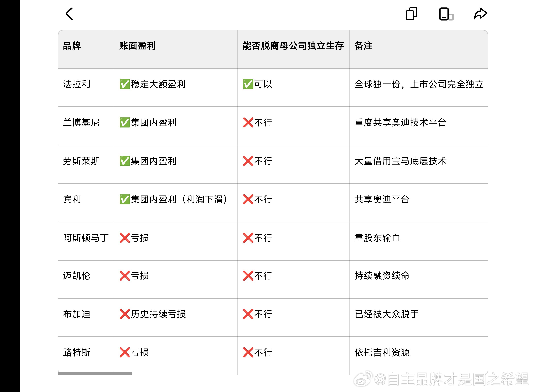Click the note 全球独一份，上市公司完全独立

pyautogui.click(x=419, y=84)
